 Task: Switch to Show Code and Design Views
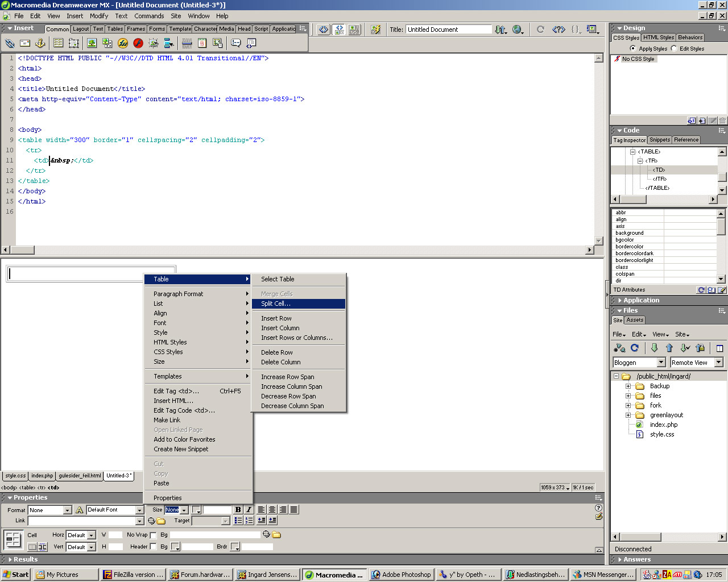(339, 30)
